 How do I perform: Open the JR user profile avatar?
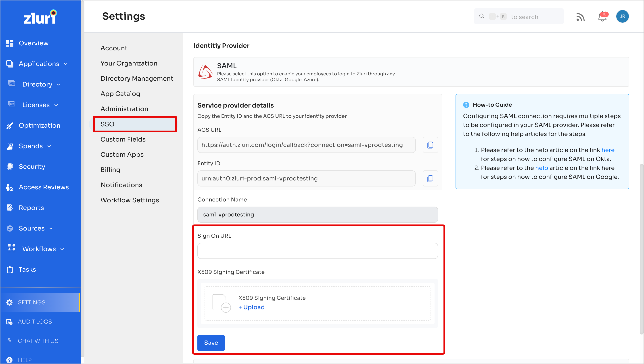pos(622,17)
